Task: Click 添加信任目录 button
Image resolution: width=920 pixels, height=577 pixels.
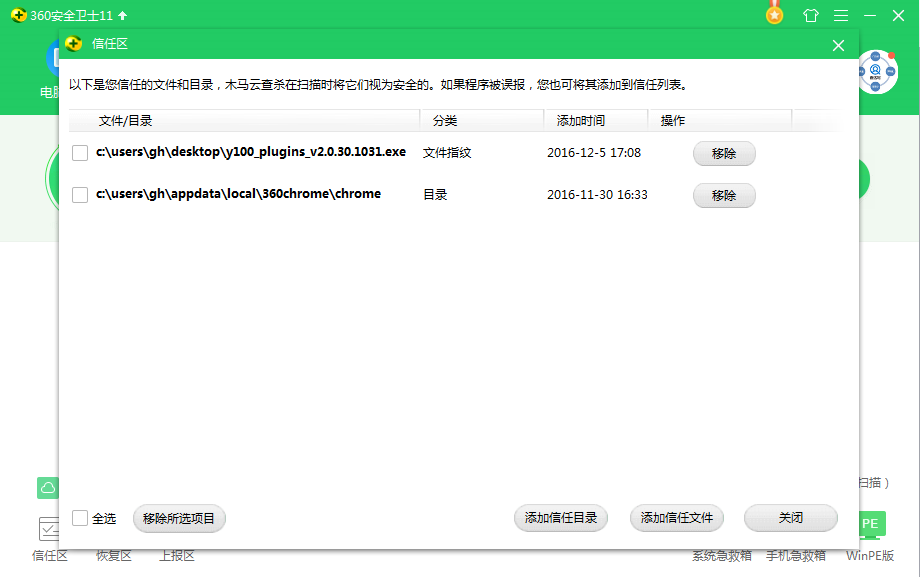Action: [561, 518]
